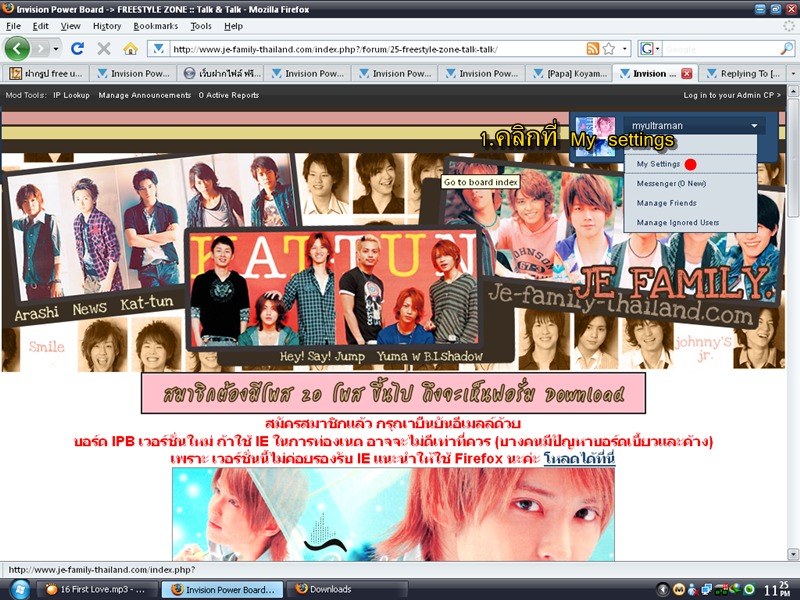
Task: Open the list all tabs dropdown
Action: click(793, 73)
